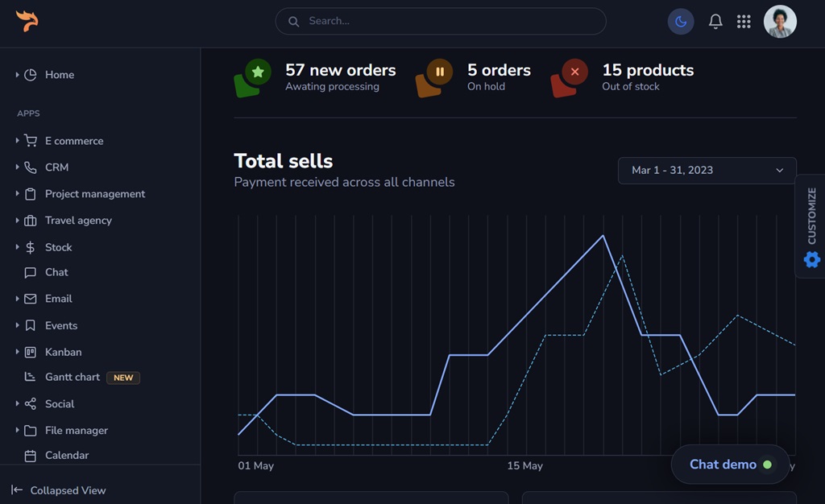Toggle the dark mode moon switch
Viewport: 825px width, 504px height.
point(681,22)
